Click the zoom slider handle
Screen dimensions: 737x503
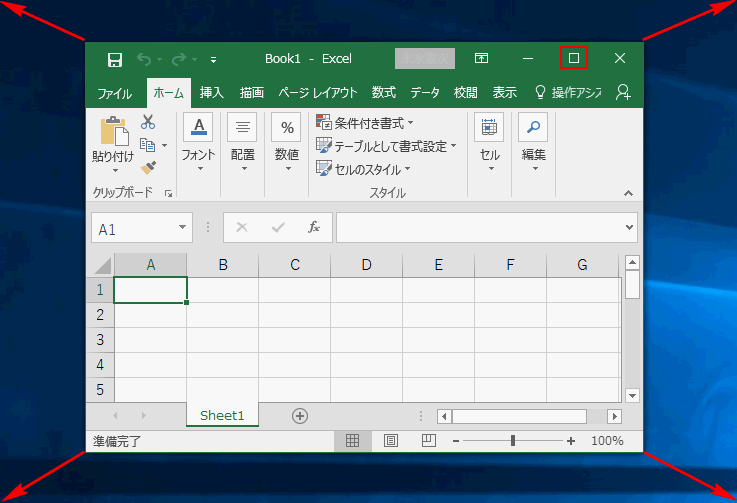tap(513, 441)
